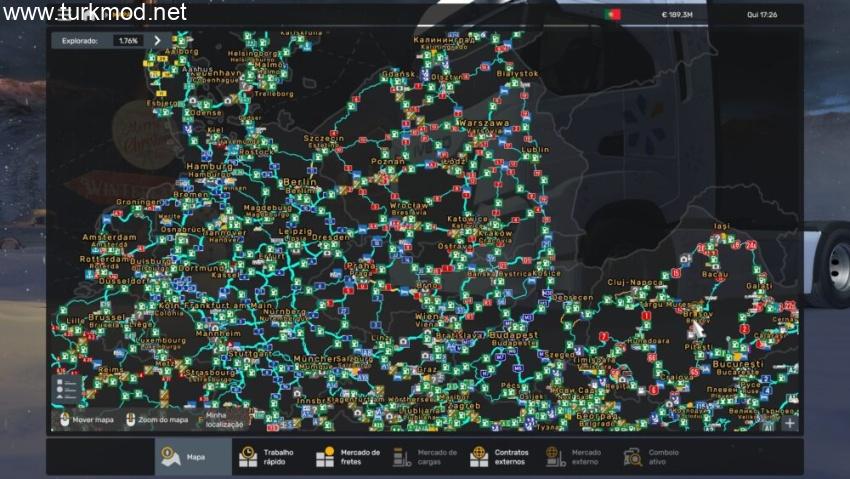
Task: Click the Stuttgart city label
Action: (x=250, y=354)
